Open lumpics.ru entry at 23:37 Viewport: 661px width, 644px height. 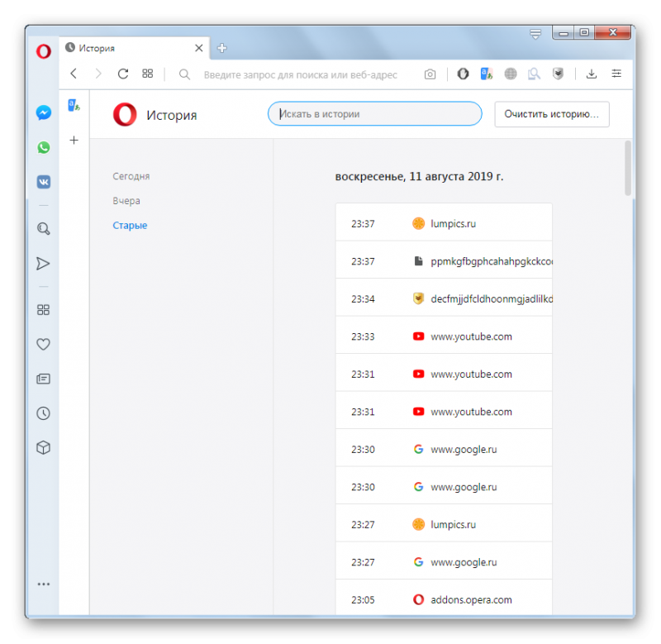[x=444, y=222]
